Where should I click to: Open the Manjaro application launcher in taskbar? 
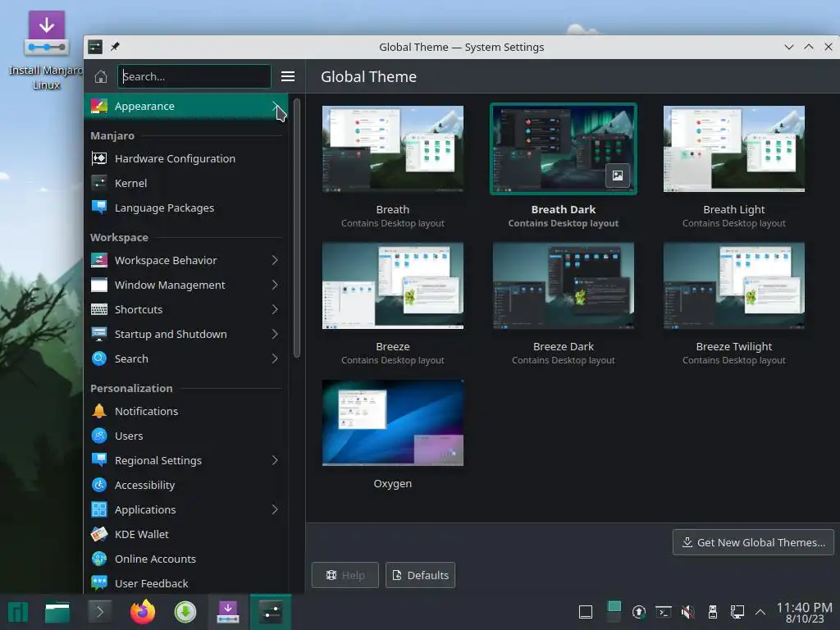18,612
